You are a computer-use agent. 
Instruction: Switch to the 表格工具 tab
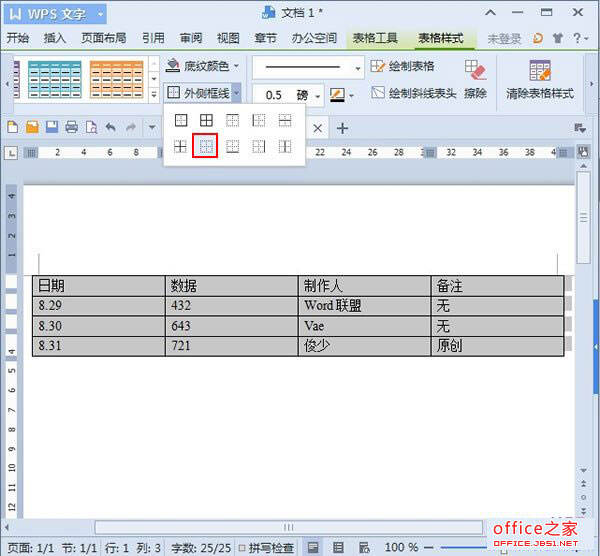pyautogui.click(x=375, y=38)
